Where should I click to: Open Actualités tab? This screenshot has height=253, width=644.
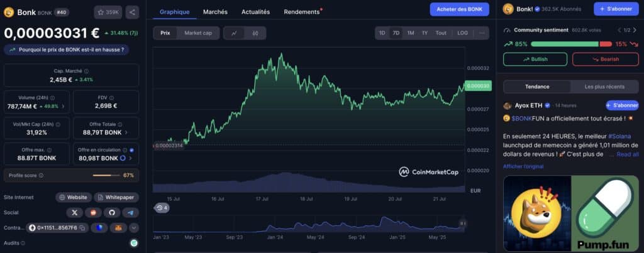pos(255,12)
